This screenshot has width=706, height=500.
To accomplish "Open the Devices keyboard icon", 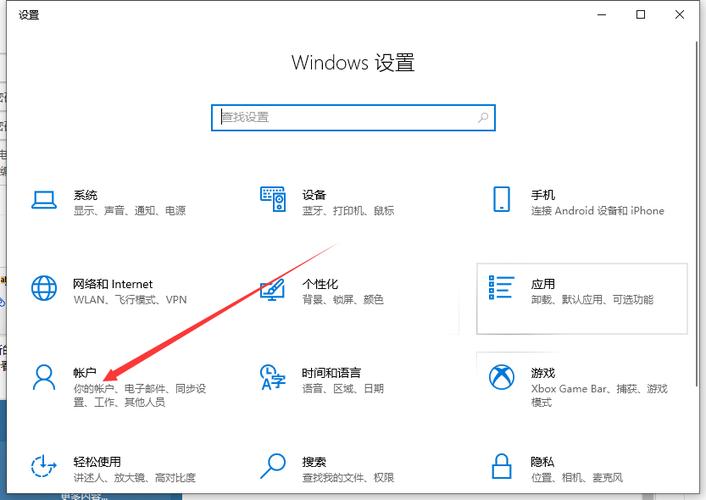I will (x=273, y=199).
